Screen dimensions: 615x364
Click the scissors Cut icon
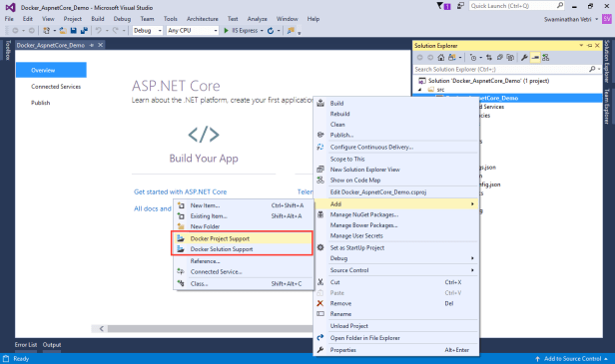click(320, 282)
